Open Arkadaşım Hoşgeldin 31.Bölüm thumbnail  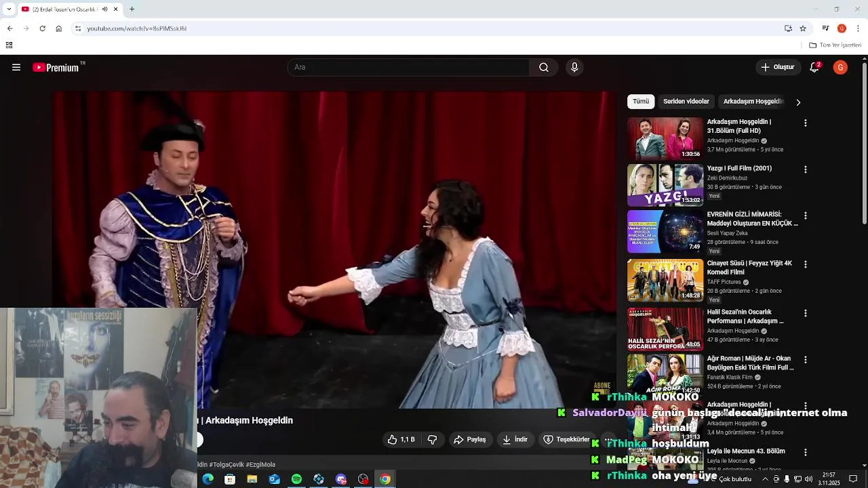(x=665, y=139)
